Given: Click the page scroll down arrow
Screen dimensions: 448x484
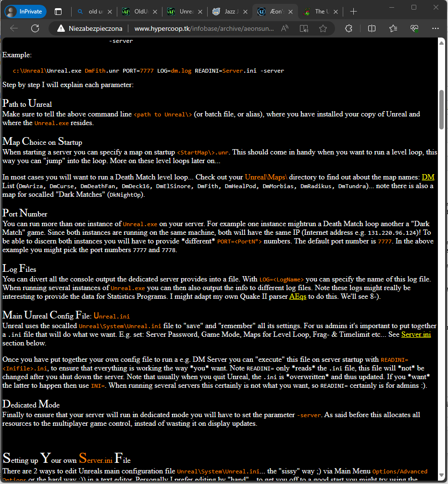Looking at the screenshot, I should [x=442, y=475].
